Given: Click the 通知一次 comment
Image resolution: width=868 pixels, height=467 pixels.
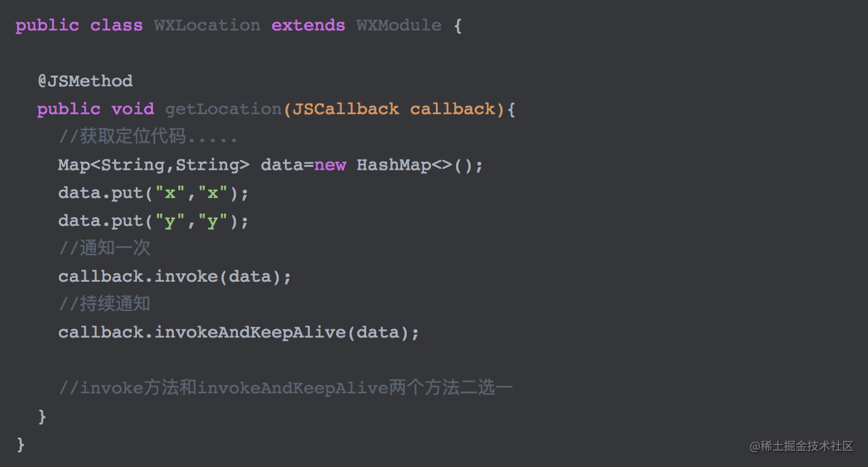Looking at the screenshot, I should (x=104, y=248).
